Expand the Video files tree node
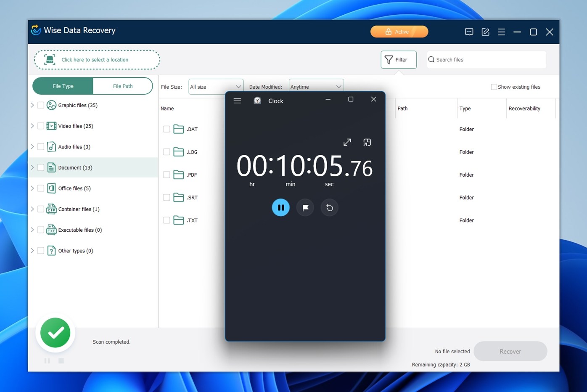The width and height of the screenshot is (587, 392). click(x=32, y=126)
